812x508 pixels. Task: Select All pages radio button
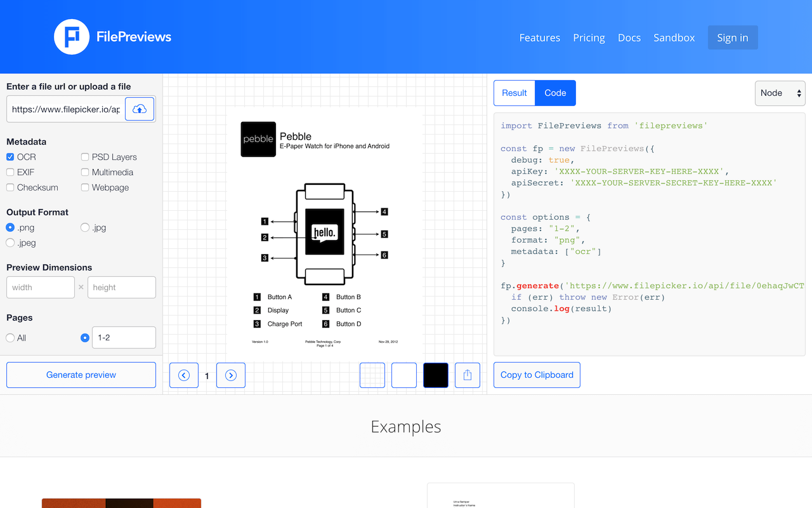pos(10,338)
